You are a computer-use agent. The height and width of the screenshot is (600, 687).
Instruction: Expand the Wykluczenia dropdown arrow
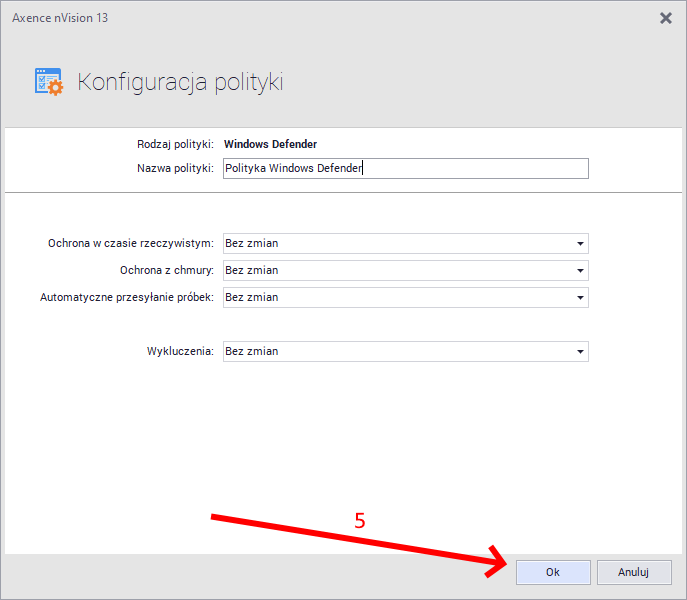click(x=579, y=351)
